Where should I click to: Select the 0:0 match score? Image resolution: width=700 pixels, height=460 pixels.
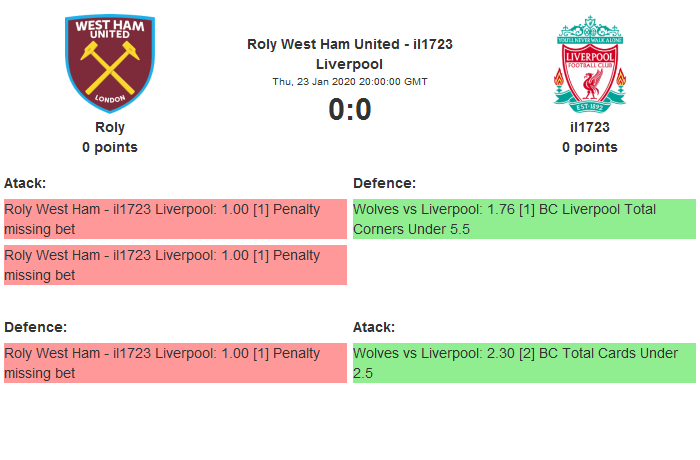[350, 109]
